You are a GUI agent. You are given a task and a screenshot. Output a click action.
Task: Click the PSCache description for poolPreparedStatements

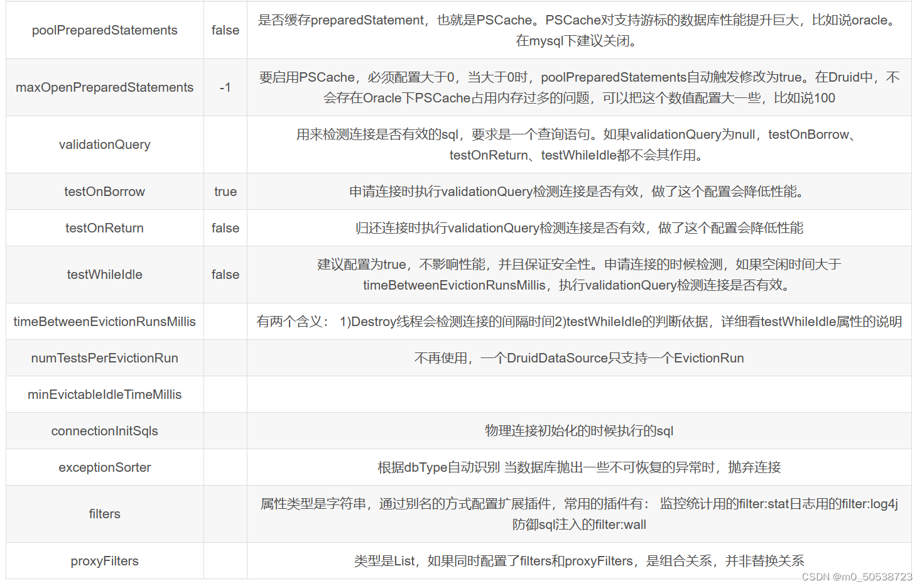579,30
